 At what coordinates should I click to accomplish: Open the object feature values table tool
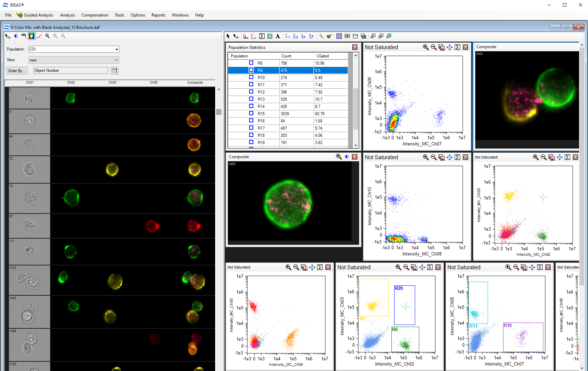coord(270,36)
